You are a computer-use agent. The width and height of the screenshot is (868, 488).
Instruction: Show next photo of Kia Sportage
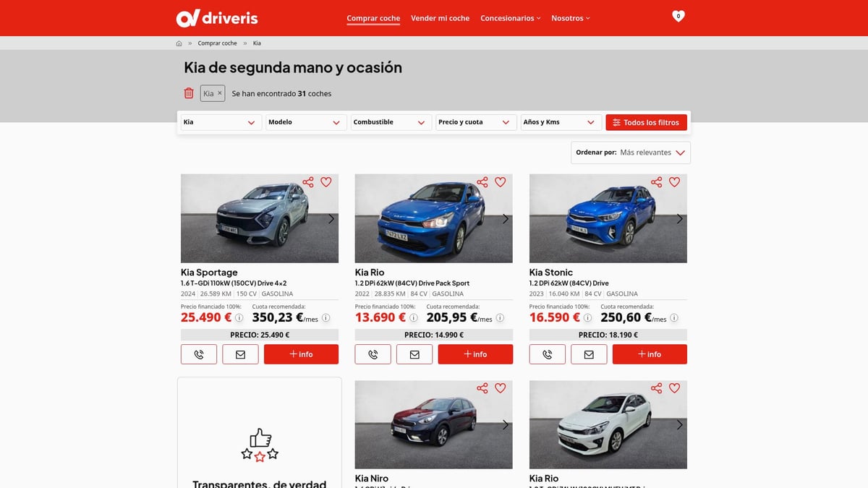click(x=331, y=219)
